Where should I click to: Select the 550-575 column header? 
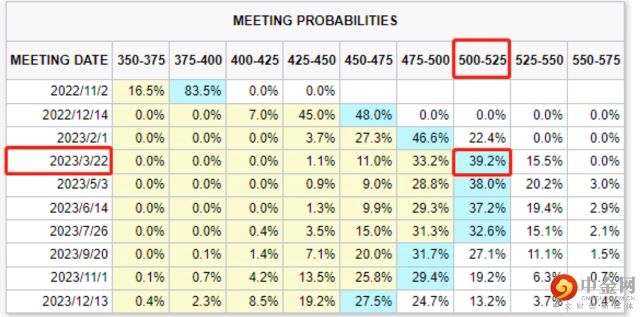click(x=596, y=60)
